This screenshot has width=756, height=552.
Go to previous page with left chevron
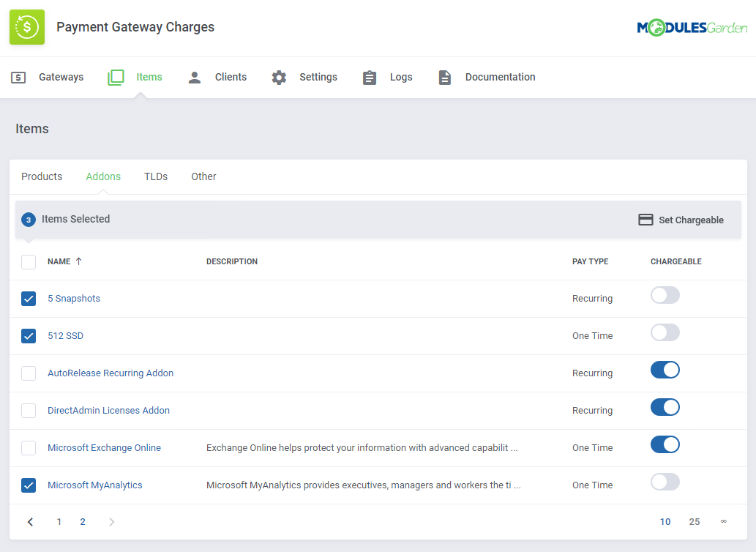[x=31, y=522]
